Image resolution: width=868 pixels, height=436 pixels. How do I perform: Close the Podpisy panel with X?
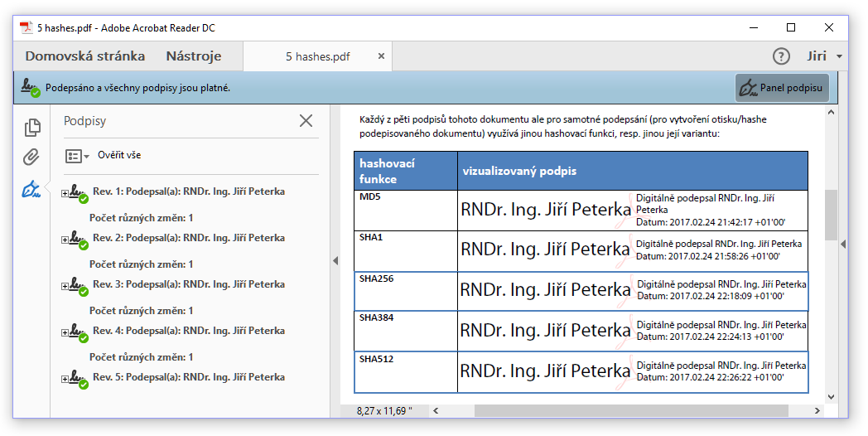[x=306, y=121]
